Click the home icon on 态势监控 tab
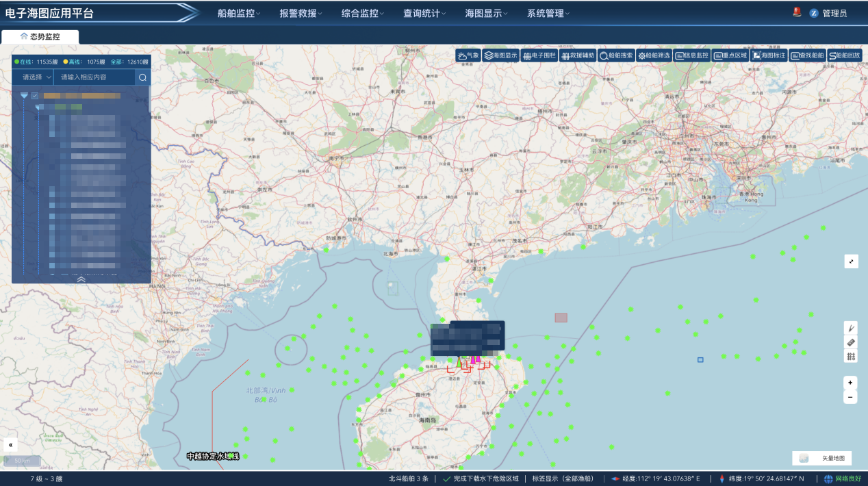Screen dimensions: 868x486 (24, 36)
